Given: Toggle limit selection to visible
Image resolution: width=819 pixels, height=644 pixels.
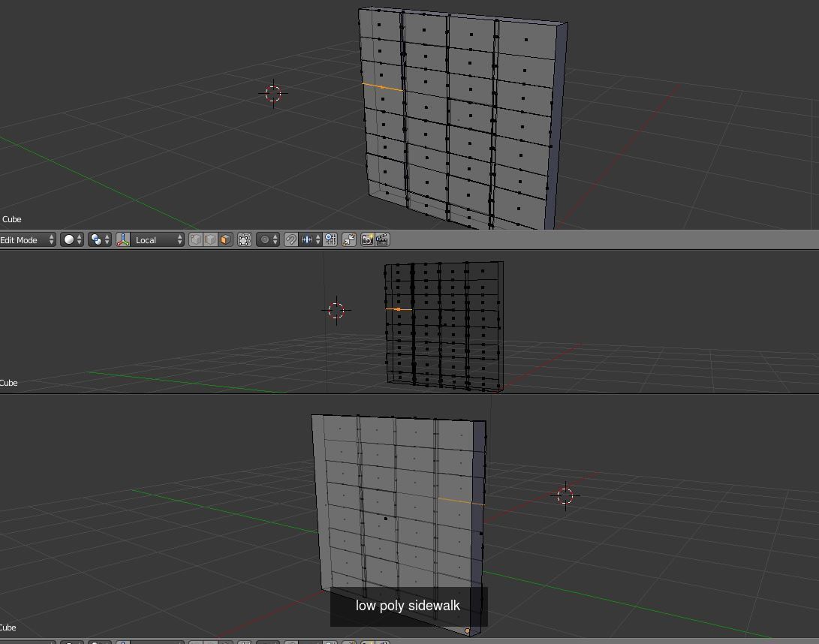Looking at the screenshot, I should point(245,239).
